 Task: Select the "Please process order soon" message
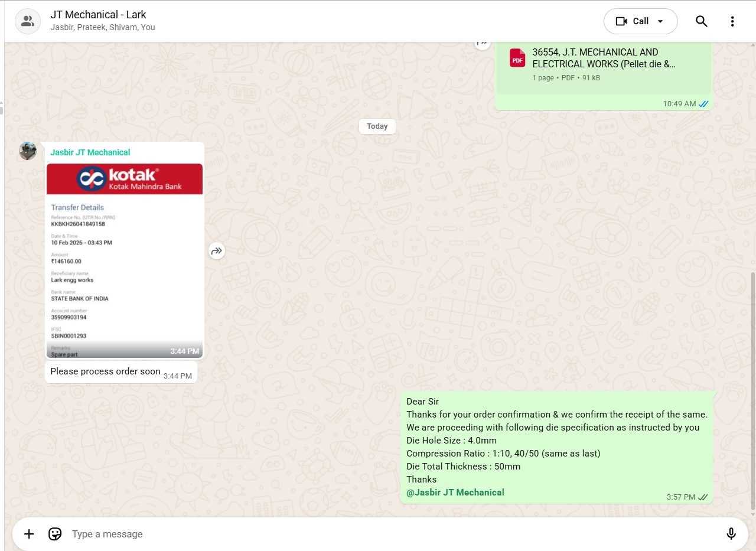click(x=105, y=371)
